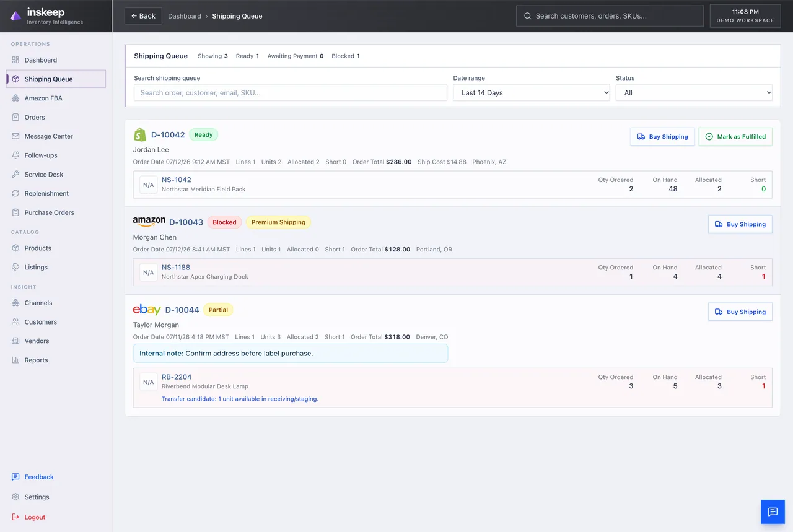
Task: Click the Premium Shipping badge
Action: 278,222
